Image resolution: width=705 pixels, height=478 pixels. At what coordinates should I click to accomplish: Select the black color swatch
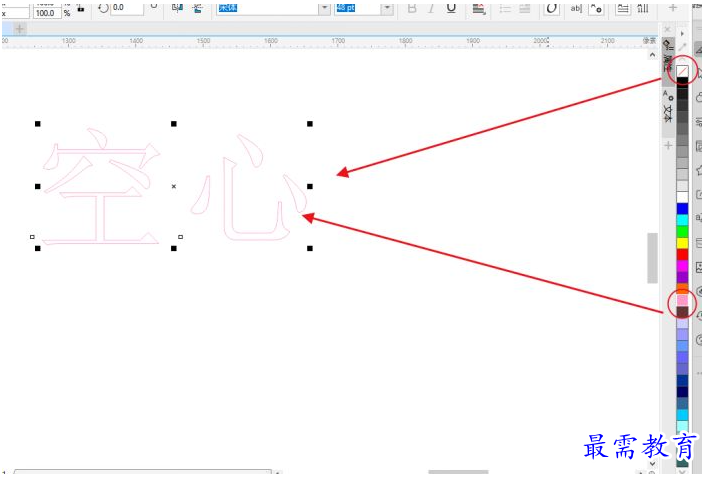(x=683, y=82)
